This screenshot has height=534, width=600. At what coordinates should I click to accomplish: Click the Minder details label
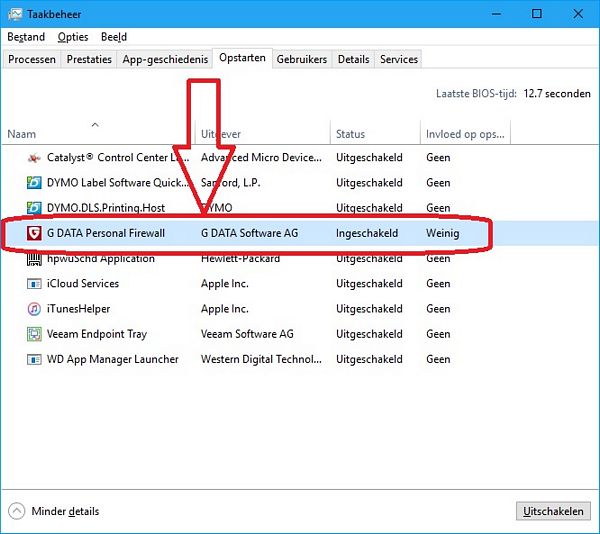[65, 511]
